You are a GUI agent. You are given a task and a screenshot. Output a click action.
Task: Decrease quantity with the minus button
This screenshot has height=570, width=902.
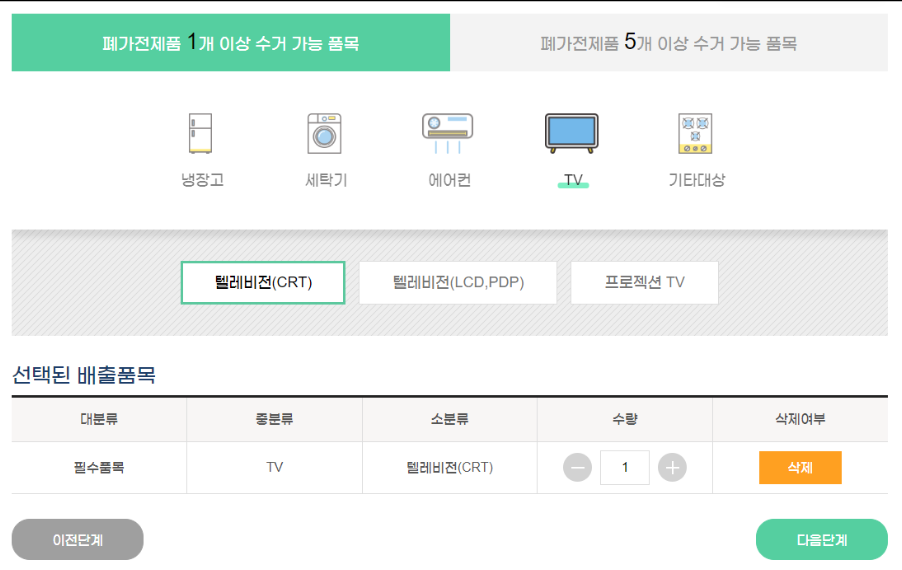[578, 468]
